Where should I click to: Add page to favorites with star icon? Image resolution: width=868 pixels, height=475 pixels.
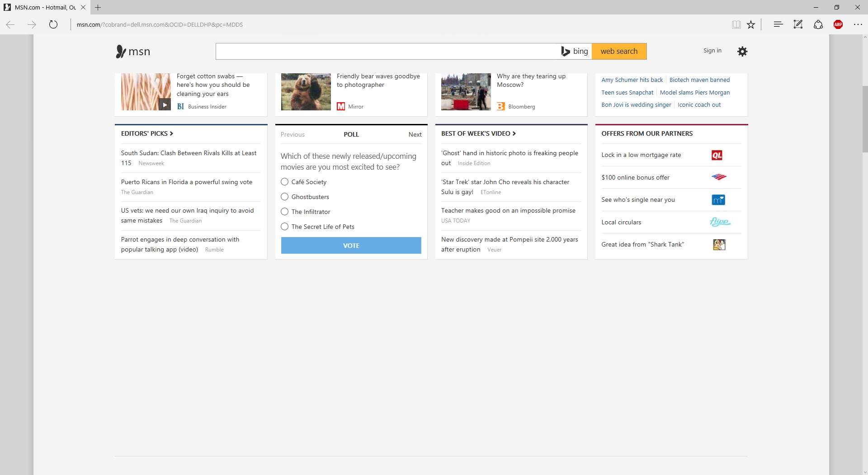751,25
